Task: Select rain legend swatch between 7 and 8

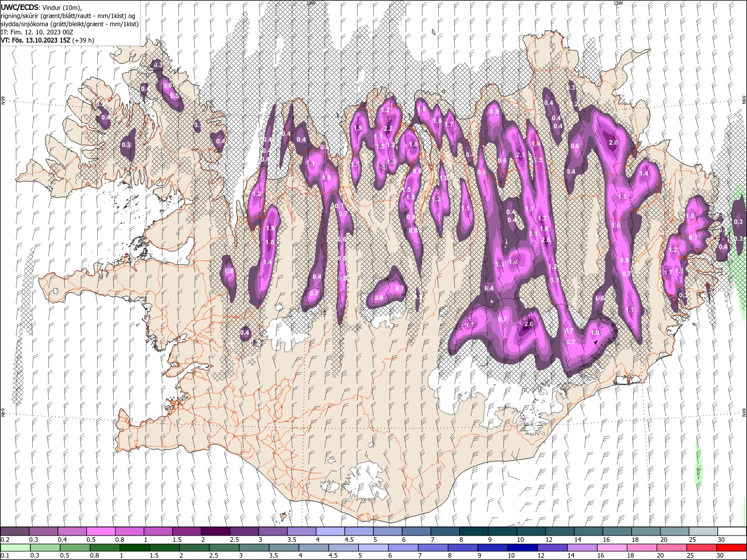Action: click(x=432, y=548)
